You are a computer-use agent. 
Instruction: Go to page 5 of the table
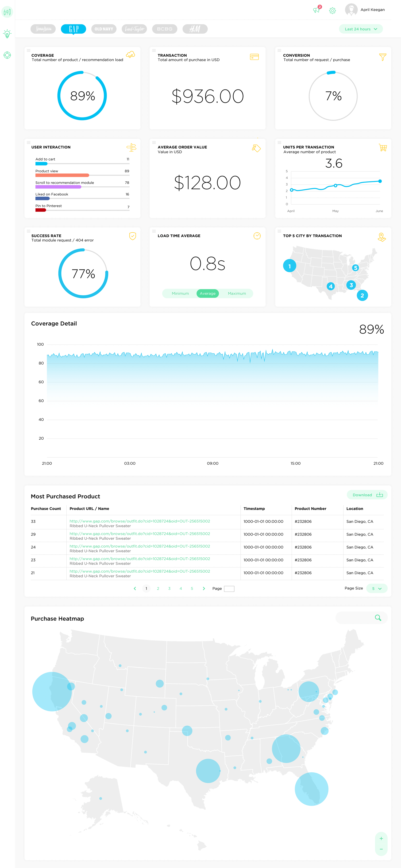click(x=192, y=588)
